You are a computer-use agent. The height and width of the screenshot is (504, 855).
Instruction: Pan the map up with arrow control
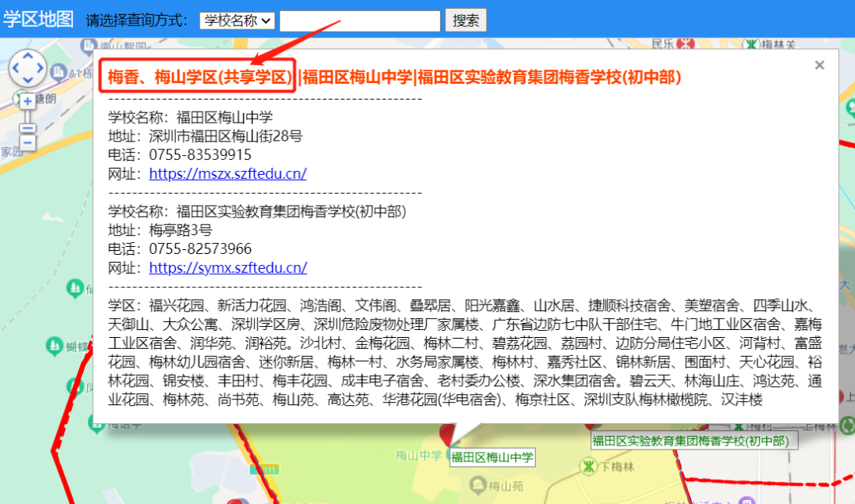click(x=28, y=55)
